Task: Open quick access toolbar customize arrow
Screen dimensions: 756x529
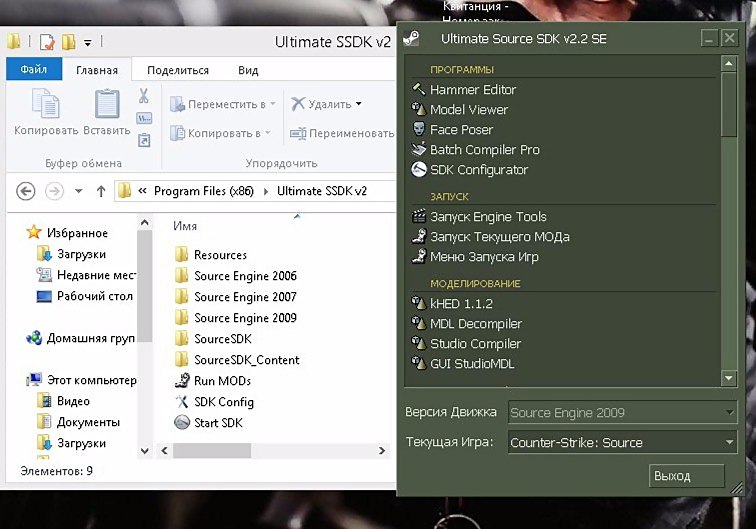Action: pos(88,43)
